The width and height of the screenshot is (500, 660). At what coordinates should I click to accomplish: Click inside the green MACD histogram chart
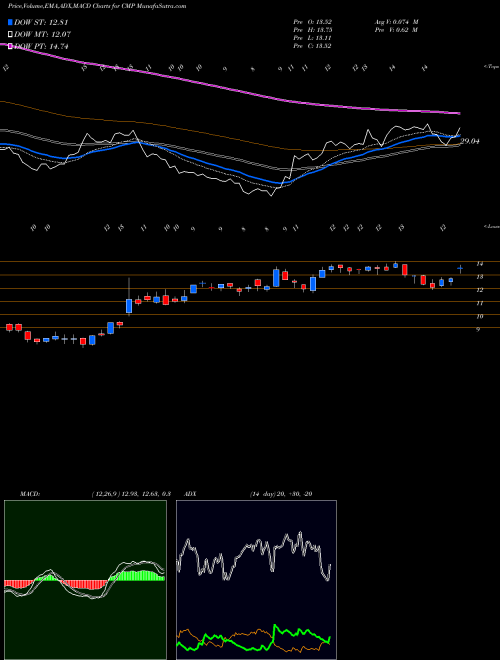point(85,580)
